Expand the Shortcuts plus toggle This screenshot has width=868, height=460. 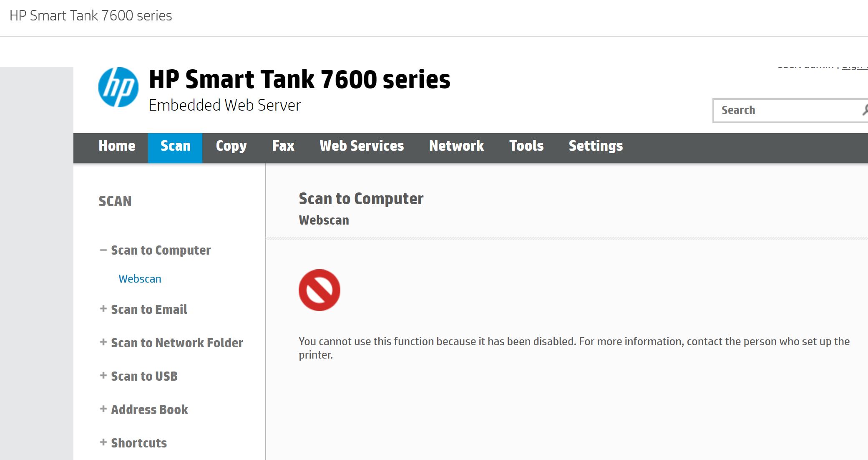point(103,442)
